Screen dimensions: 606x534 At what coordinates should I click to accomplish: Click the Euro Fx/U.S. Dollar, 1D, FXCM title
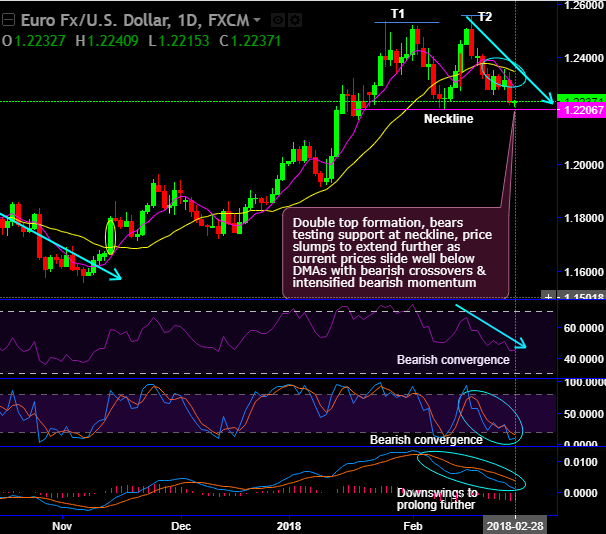(x=135, y=20)
